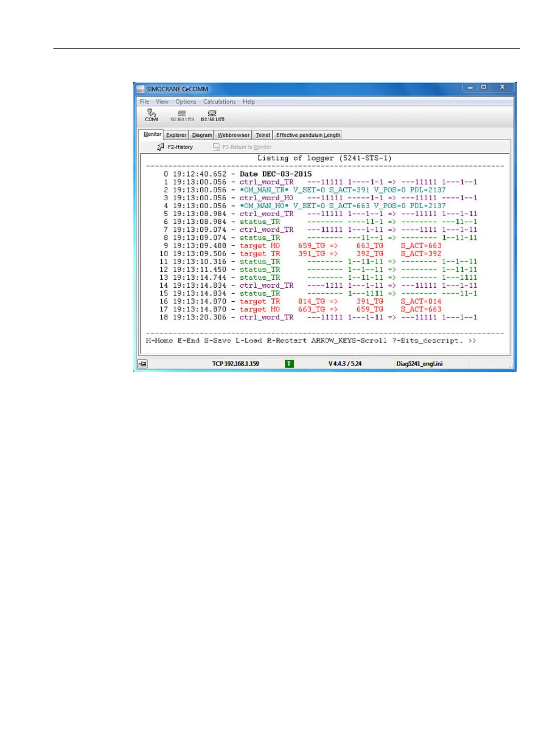560x746 pixels.
Task: Select the Effective pendulum Length tab
Action: (x=308, y=135)
